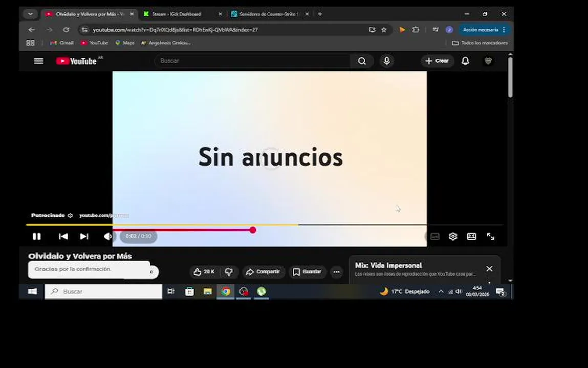
Task: Click the YouTube search magnifier button
Action: point(362,61)
